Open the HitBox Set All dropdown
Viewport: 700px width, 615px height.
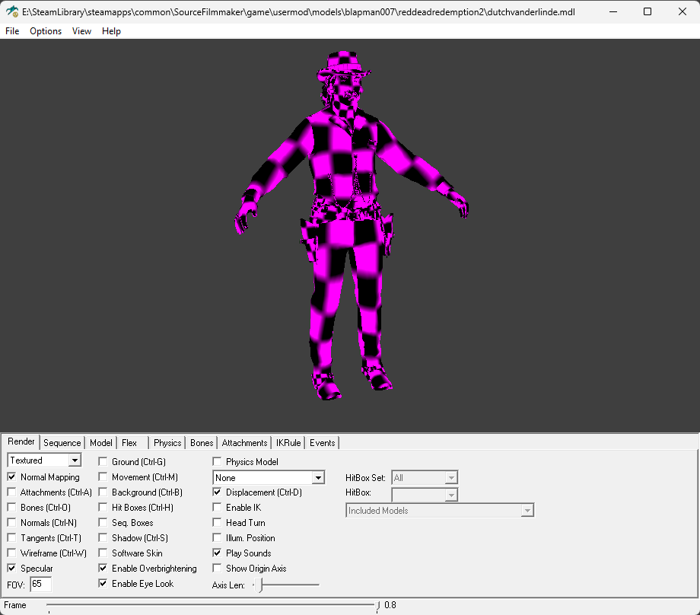[425, 477]
